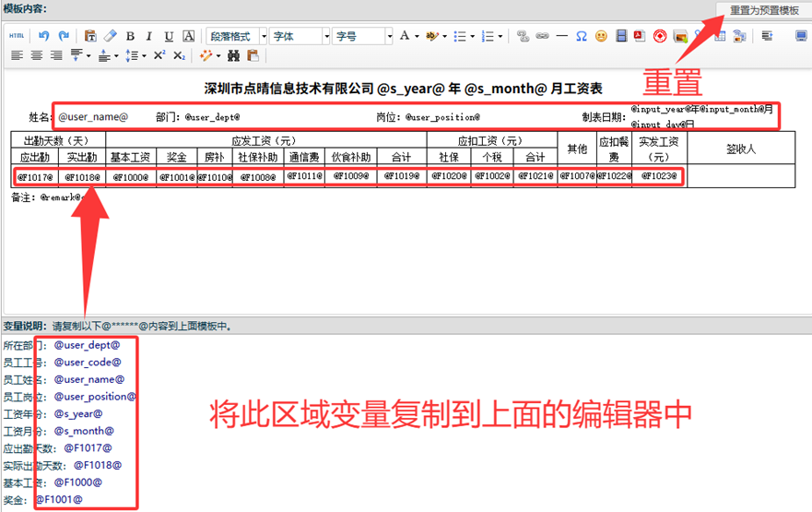
Task: Click the eraser clear formatting icon
Action: coord(110,36)
